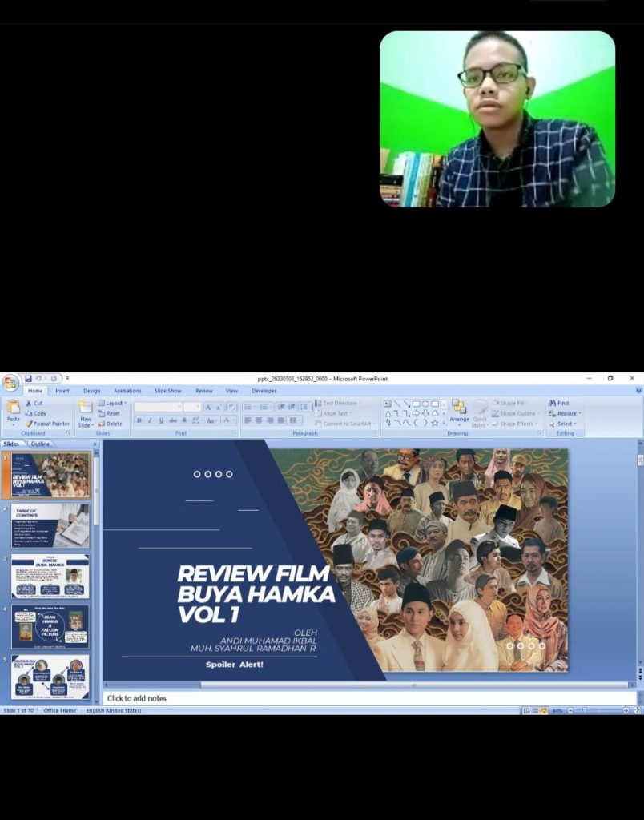
Task: Click the Paste clipboard icon
Action: click(13, 408)
